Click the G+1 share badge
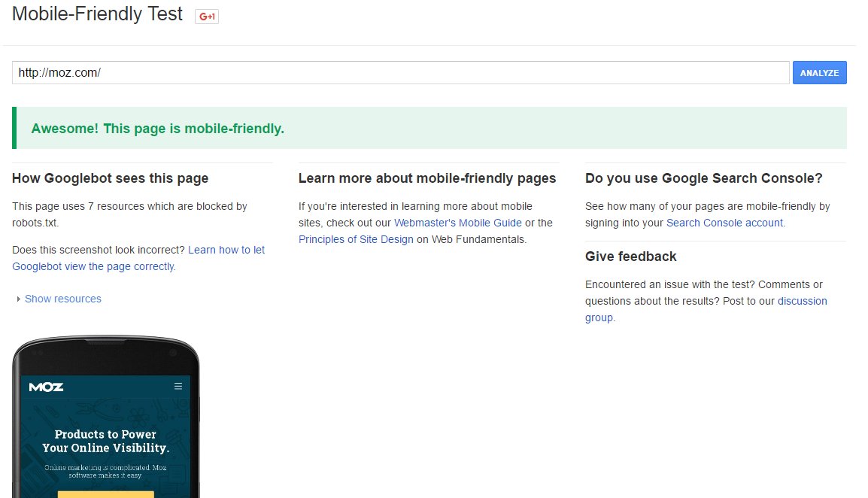Screen dimensions: 868x498 206,14
